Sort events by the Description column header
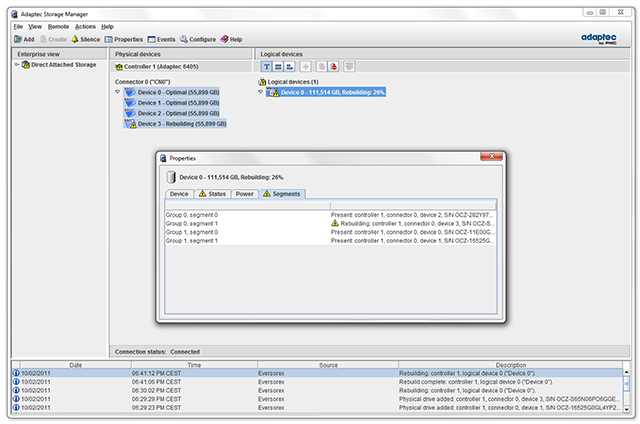This screenshot has height=424, width=640. (511, 365)
